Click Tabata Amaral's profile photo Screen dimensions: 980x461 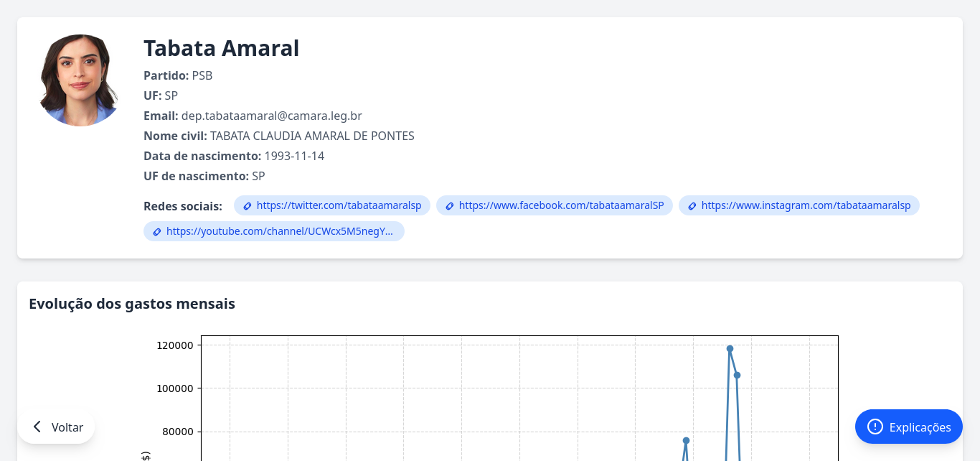(x=80, y=80)
